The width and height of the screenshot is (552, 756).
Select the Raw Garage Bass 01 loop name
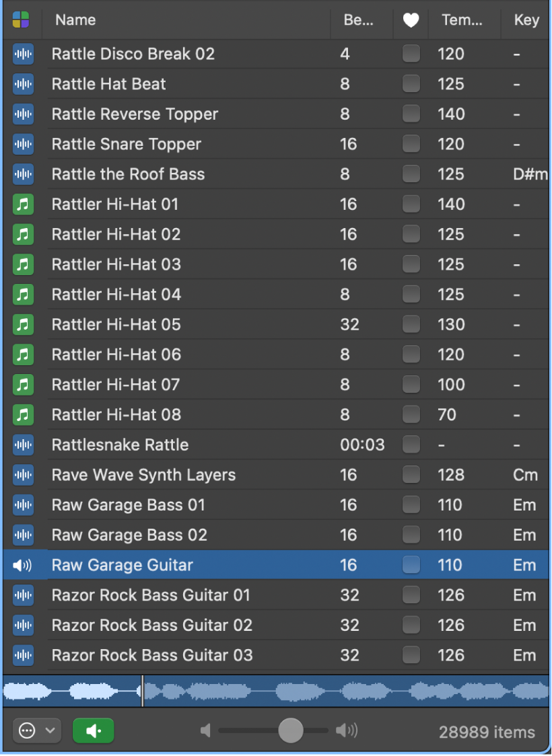pos(129,505)
